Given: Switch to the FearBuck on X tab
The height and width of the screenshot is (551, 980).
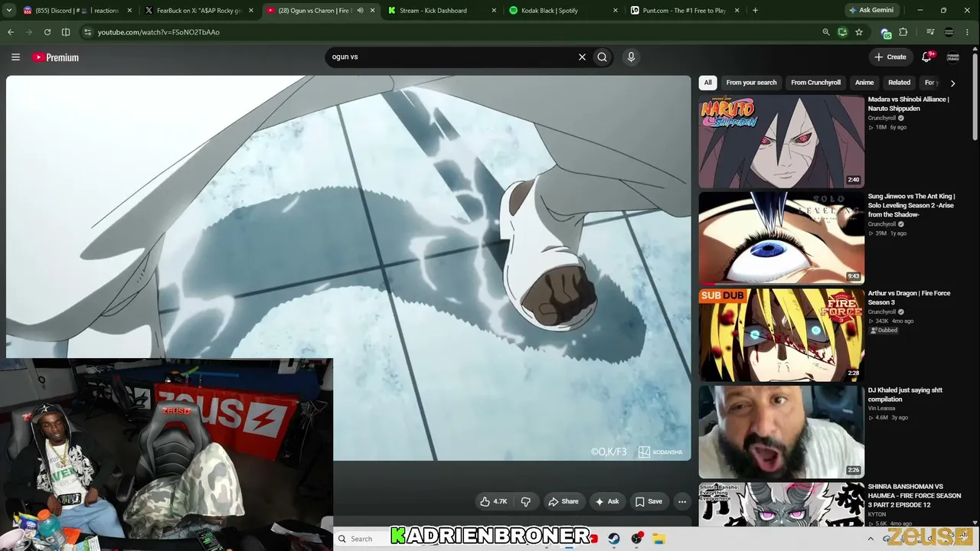Looking at the screenshot, I should pos(199,11).
